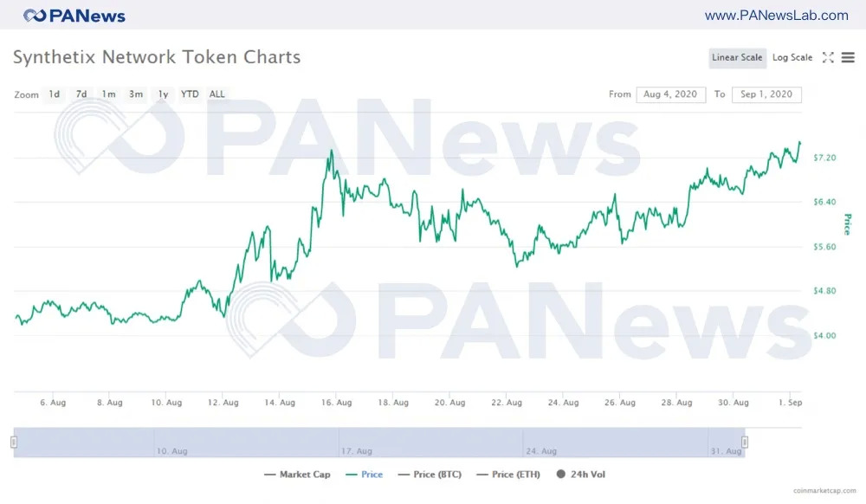Set zoom to 1d
Image resolution: width=866 pixels, height=504 pixels.
(x=55, y=94)
